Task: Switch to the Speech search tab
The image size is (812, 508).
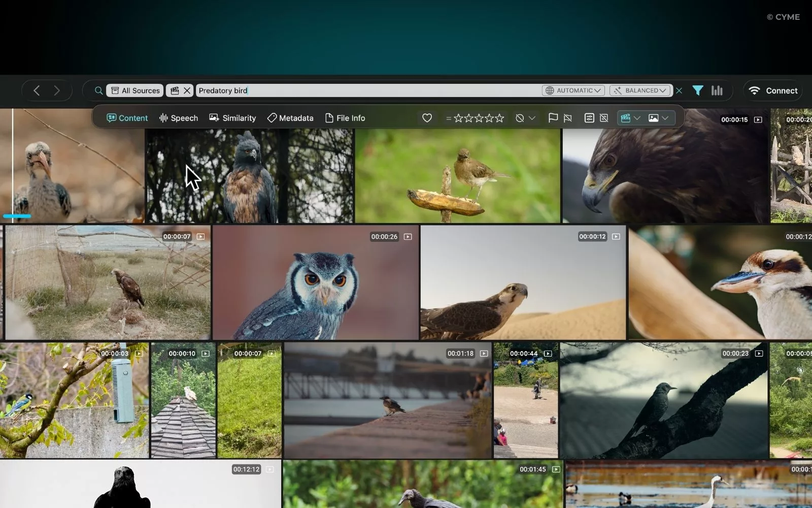Action: 179,118
